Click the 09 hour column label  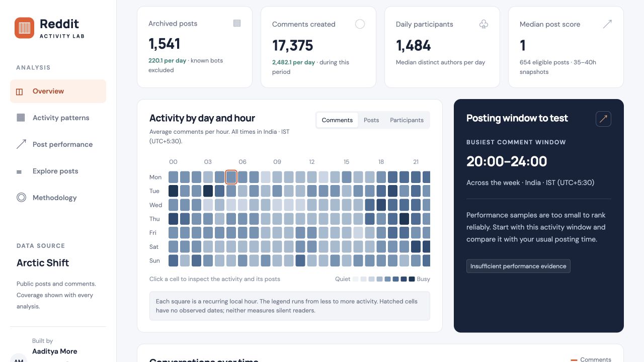pos(277,162)
